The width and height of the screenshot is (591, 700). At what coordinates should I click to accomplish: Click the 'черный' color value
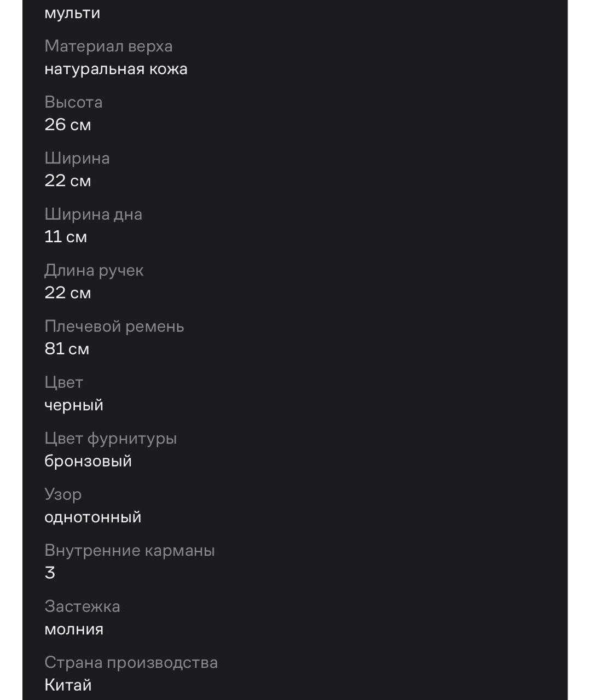tap(74, 405)
